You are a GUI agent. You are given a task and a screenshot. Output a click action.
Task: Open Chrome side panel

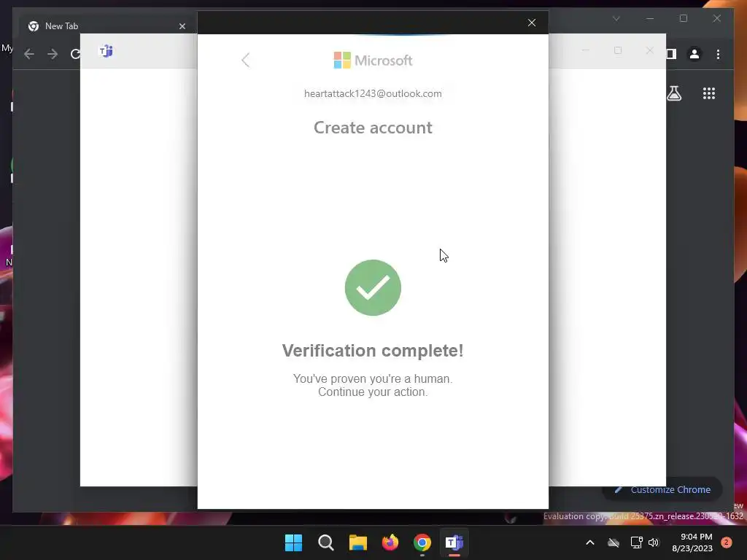pos(671,54)
